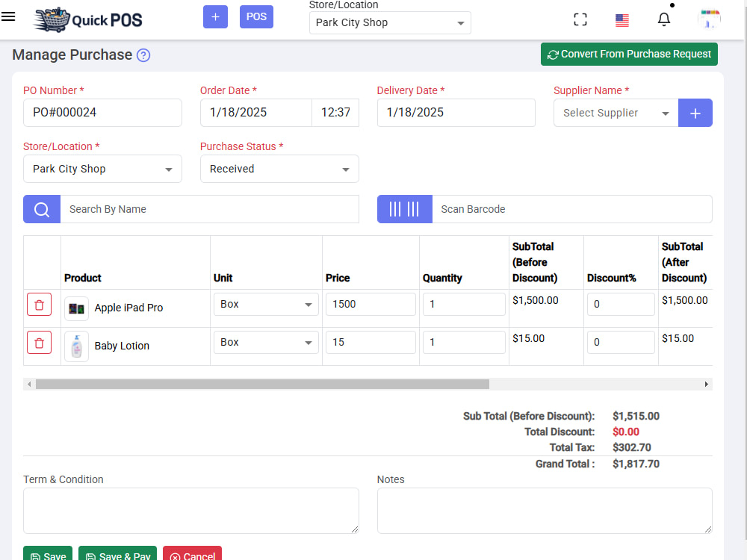The image size is (747, 560).
Task: Click the Manage Purchase help icon
Action: pyautogui.click(x=143, y=55)
